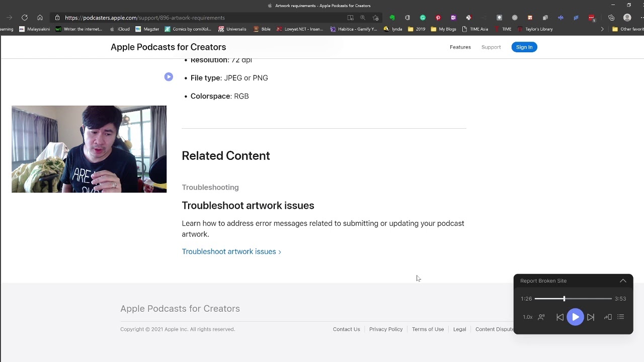Open the read aloud icon in address bar
Viewport: 644px width, 362px height.
click(x=350, y=18)
